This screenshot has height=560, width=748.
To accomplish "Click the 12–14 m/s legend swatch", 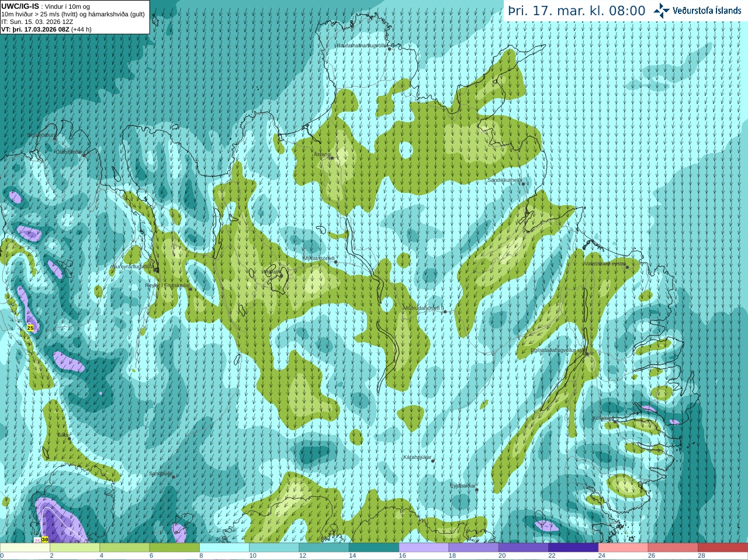I will [324, 548].
